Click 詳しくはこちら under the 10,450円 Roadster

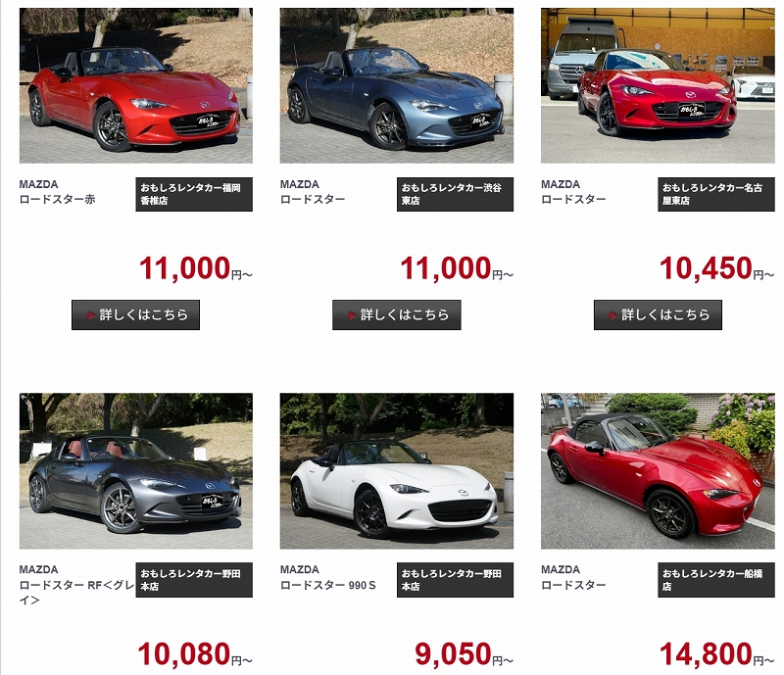pyautogui.click(x=658, y=315)
